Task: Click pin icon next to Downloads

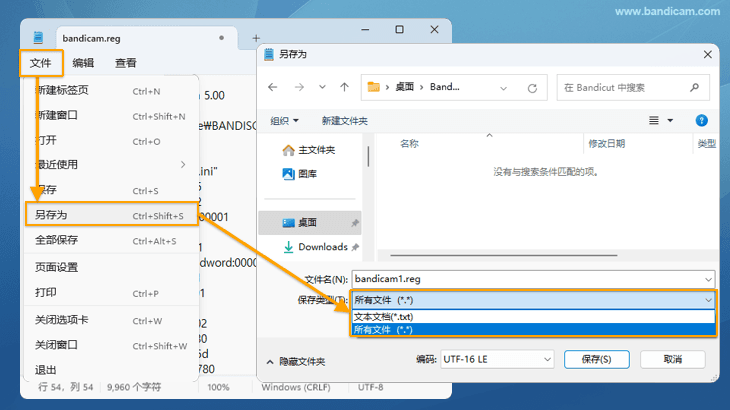Action: 355,247
